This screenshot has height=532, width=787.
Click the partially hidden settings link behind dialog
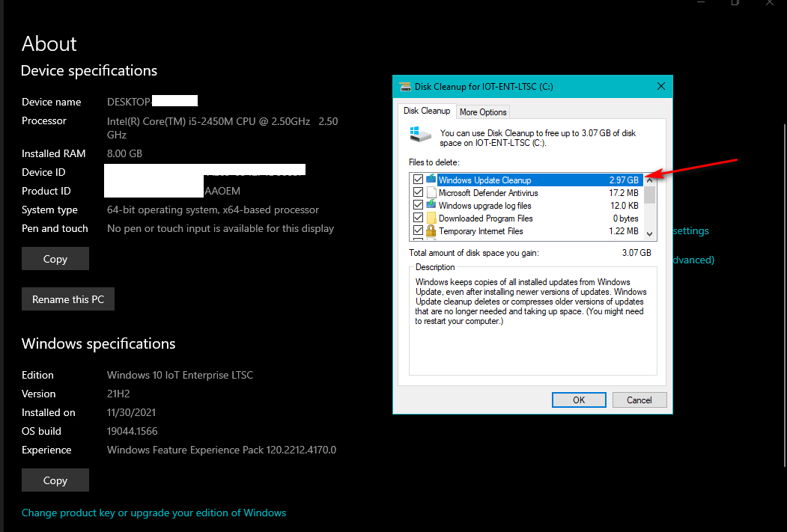(690, 230)
